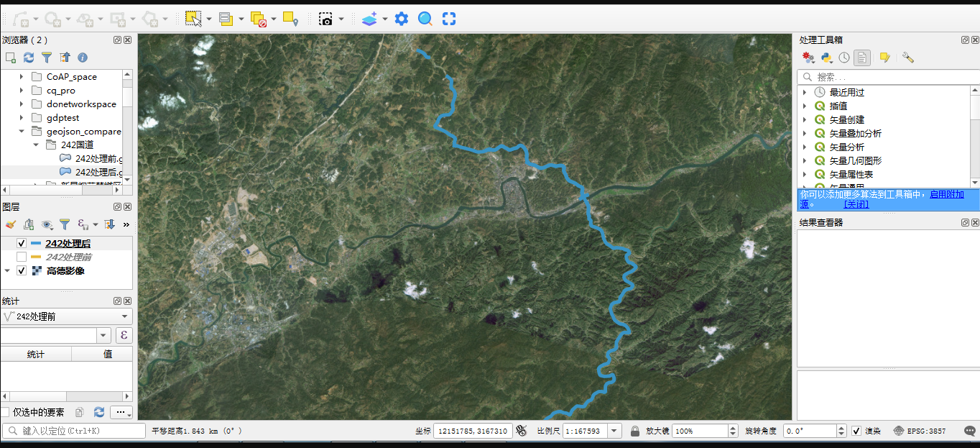The image size is (980, 448).
Task: Expand the donetworkspace folder
Action: [x=22, y=104]
